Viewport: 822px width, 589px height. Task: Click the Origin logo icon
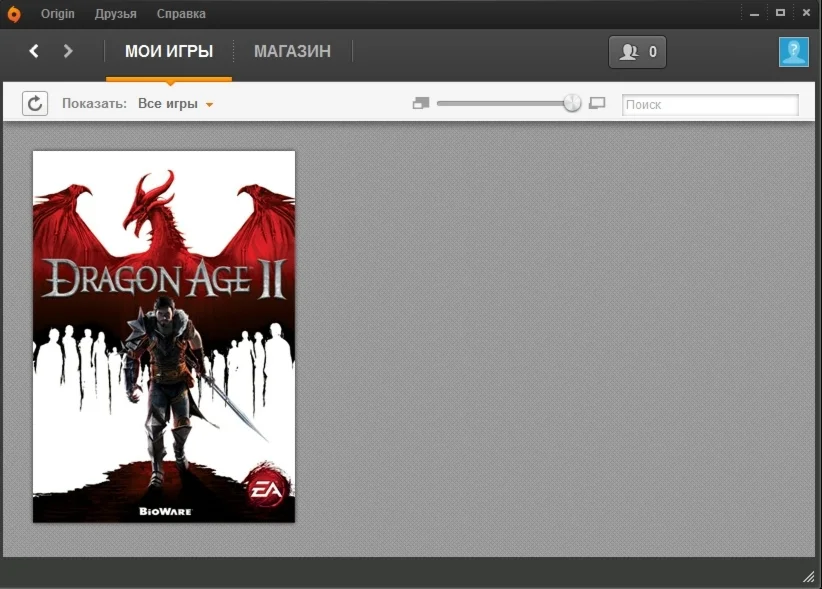[13, 13]
